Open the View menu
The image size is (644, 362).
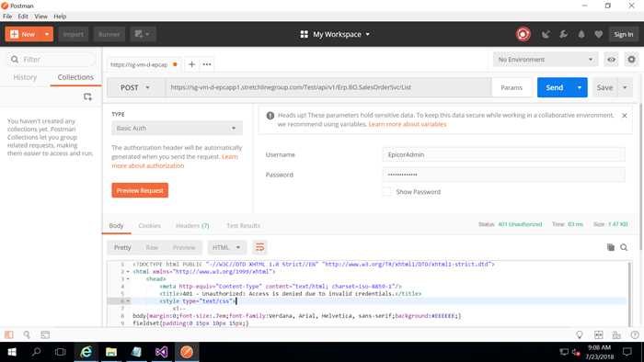[40, 17]
